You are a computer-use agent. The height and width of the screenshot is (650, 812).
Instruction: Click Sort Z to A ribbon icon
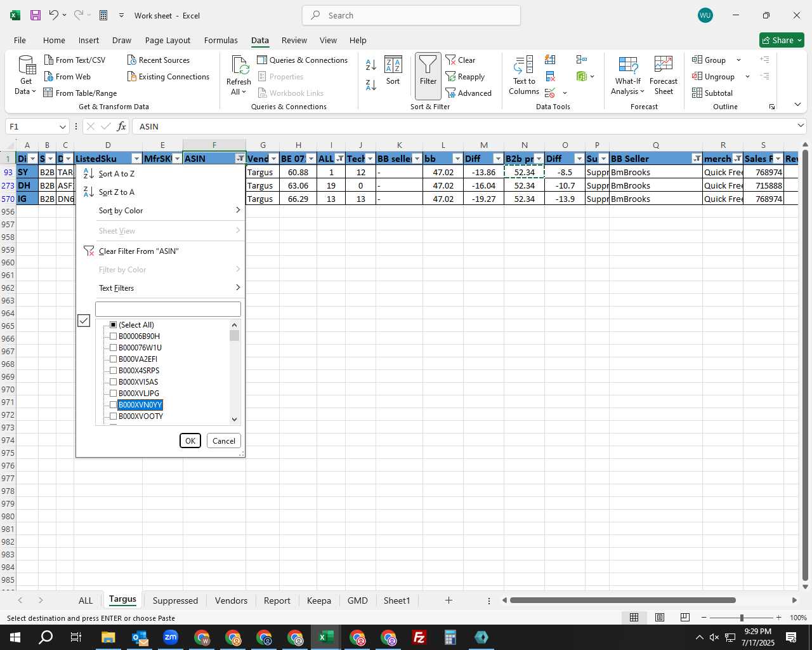(371, 84)
